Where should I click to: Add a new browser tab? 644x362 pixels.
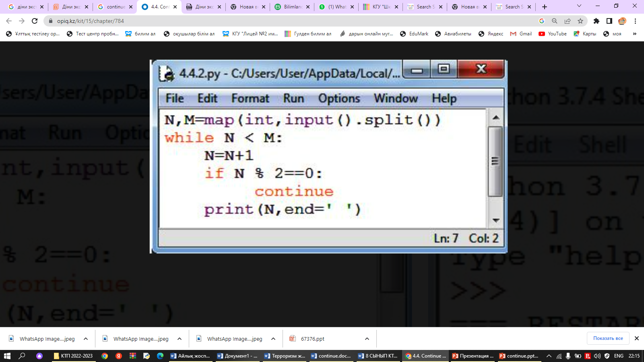click(545, 7)
